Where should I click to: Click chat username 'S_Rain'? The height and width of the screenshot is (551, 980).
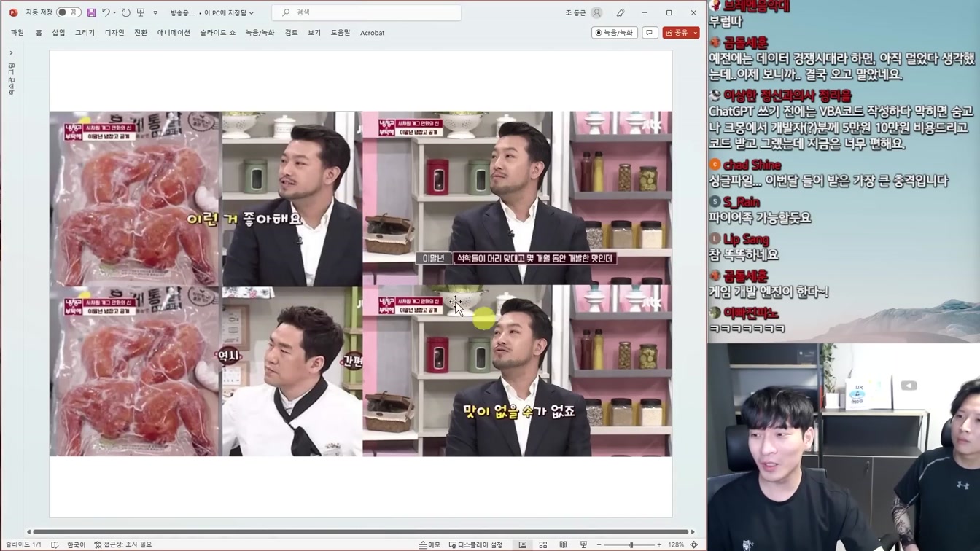[741, 203]
